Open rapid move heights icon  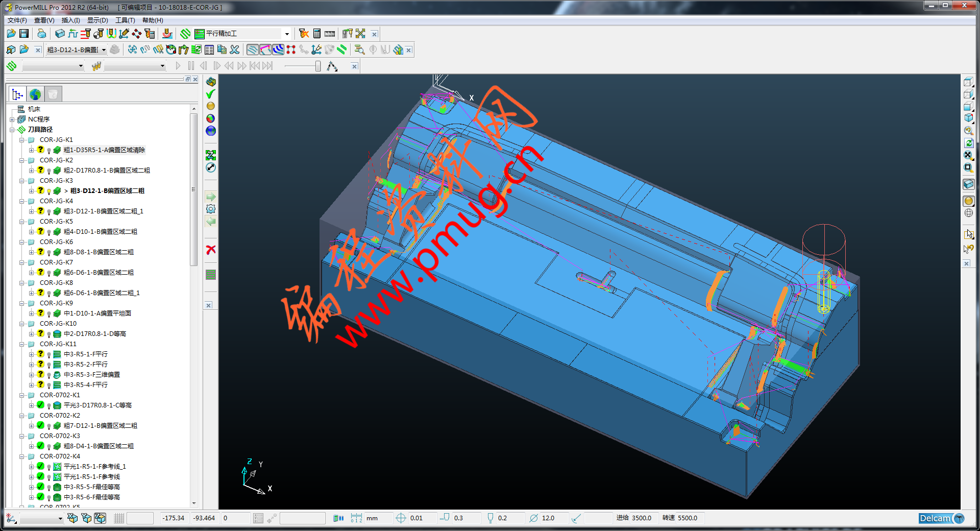point(85,34)
